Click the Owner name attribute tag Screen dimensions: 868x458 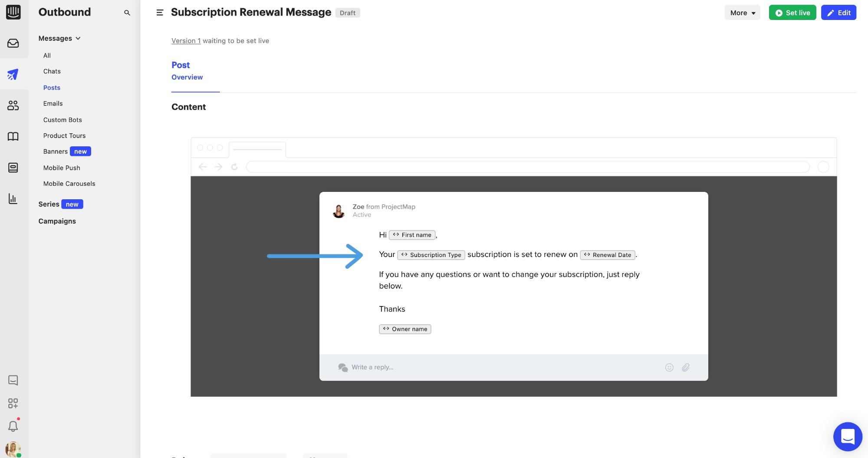click(x=405, y=329)
